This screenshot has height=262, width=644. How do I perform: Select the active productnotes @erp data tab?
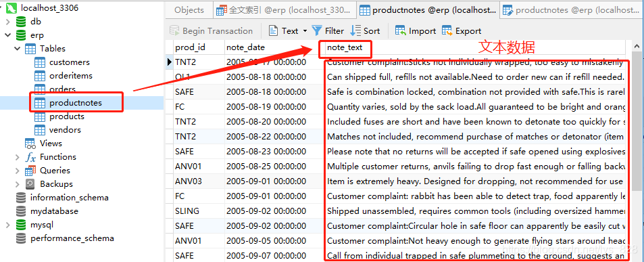(x=428, y=10)
